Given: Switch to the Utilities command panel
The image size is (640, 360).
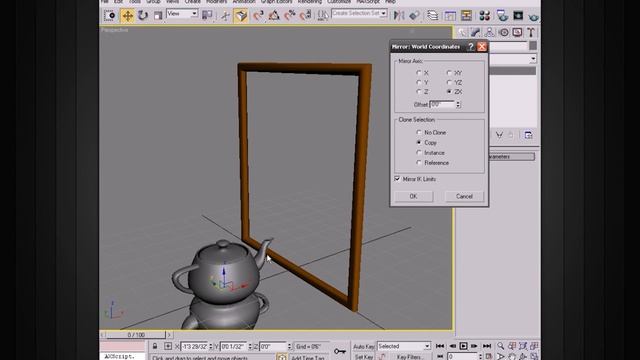Looking at the screenshot, I should tap(531, 32).
